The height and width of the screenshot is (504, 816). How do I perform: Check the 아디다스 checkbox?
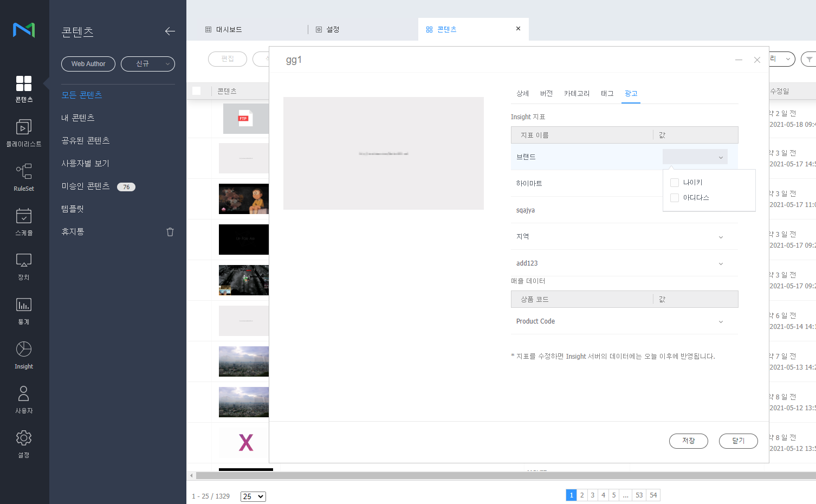point(675,198)
